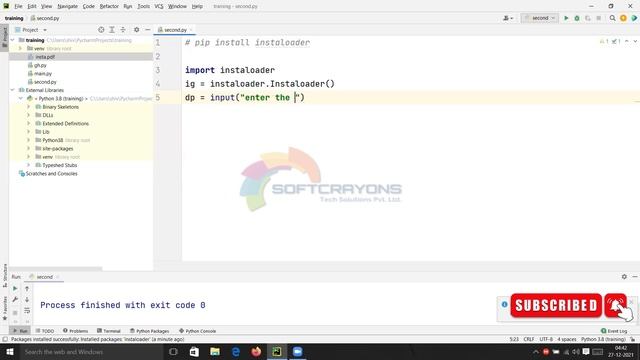Click the wrench icon in Run panel

point(15,300)
